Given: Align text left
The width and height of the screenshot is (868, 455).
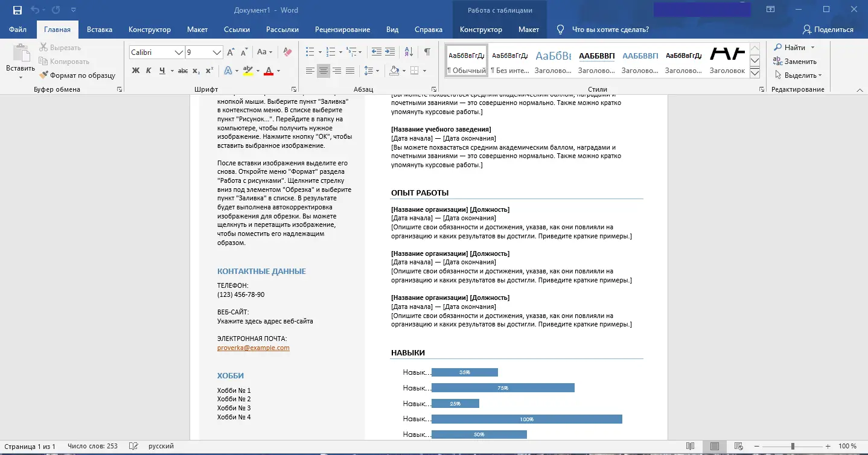Looking at the screenshot, I should (x=310, y=71).
